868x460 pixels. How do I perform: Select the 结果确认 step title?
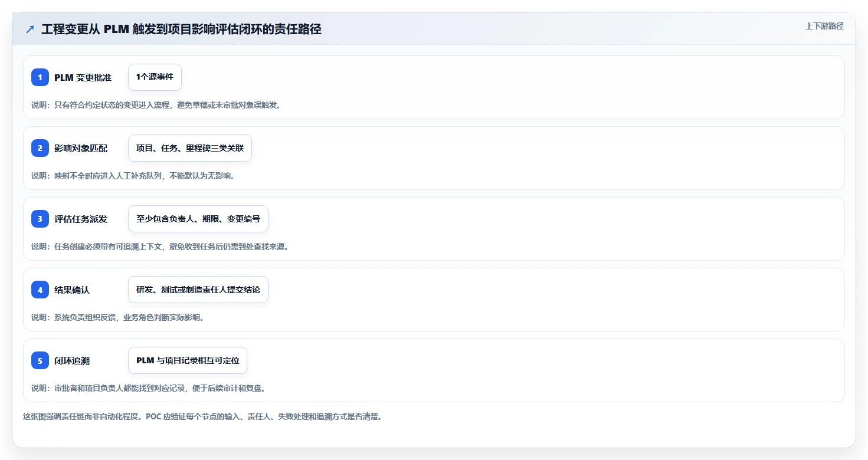tap(72, 290)
